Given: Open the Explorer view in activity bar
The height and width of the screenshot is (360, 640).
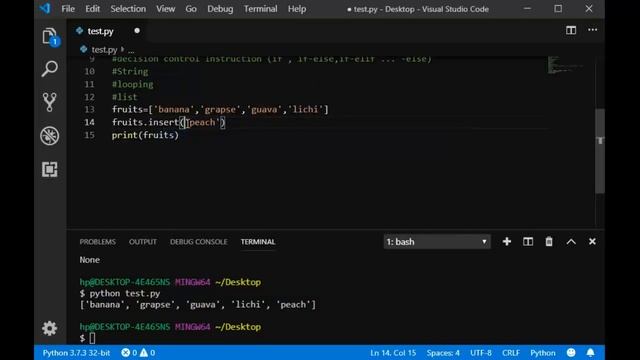Looking at the screenshot, I should point(50,36).
